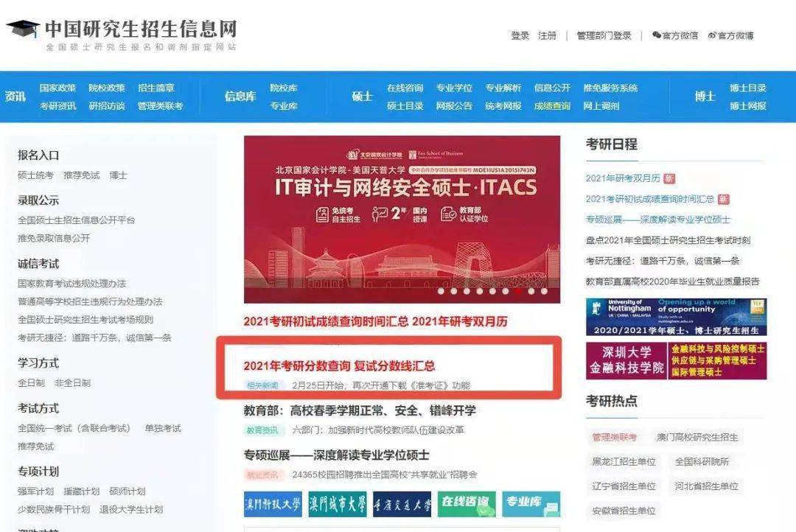This screenshot has height=532, width=796.
Task: Select the last carousel indicator dot
Action: [x=544, y=291]
